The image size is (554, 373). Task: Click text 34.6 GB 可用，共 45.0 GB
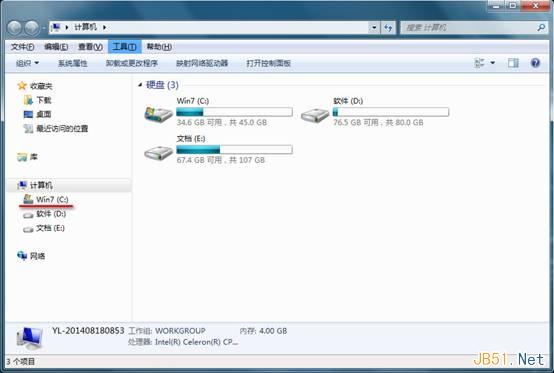tap(222, 123)
